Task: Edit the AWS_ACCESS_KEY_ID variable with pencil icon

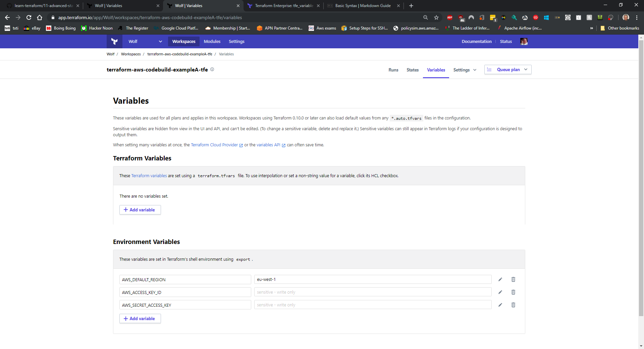Action: coord(500,292)
